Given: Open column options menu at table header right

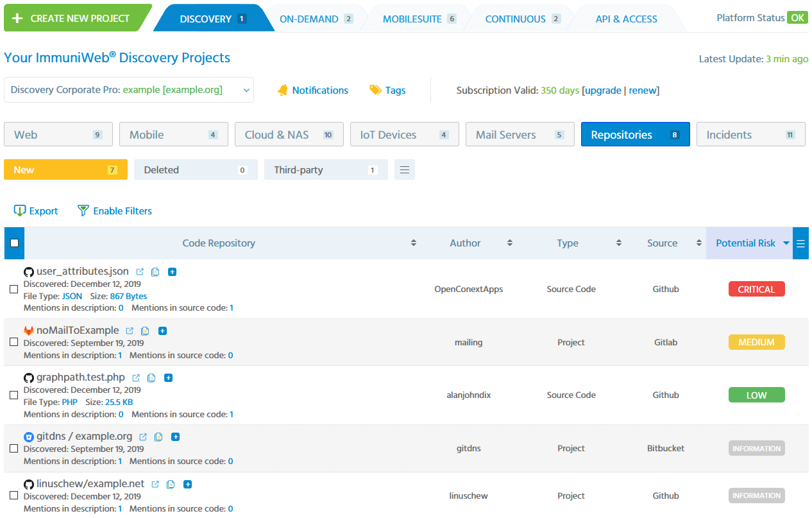Looking at the screenshot, I should [800, 243].
